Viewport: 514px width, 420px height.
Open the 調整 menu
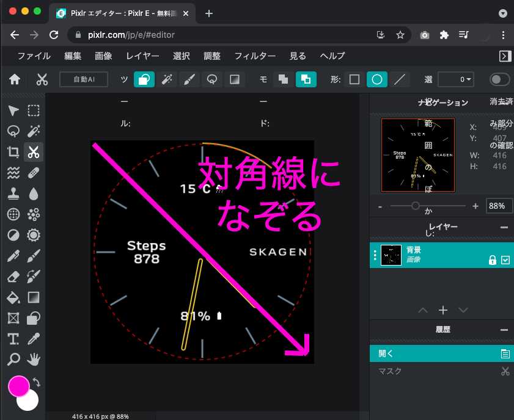point(212,56)
